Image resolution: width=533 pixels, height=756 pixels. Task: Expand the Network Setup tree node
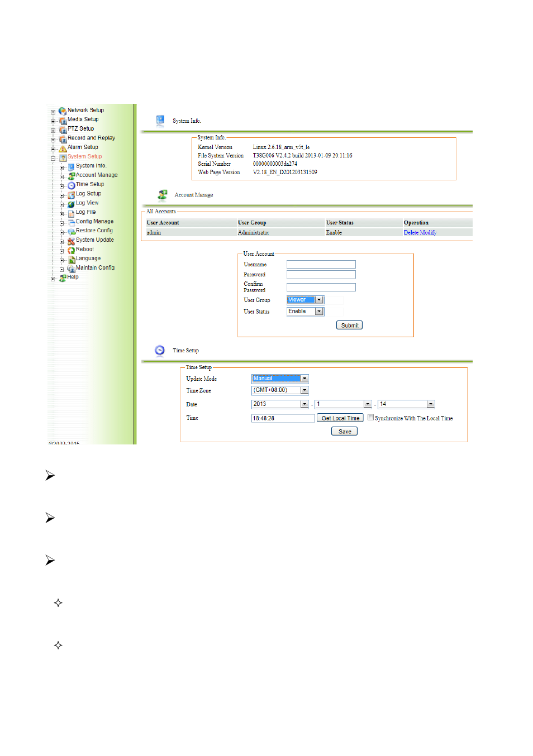(x=53, y=112)
